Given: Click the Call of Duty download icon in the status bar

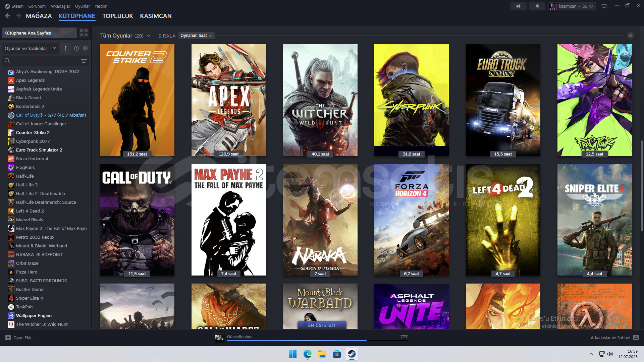Looking at the screenshot, I should [219, 338].
